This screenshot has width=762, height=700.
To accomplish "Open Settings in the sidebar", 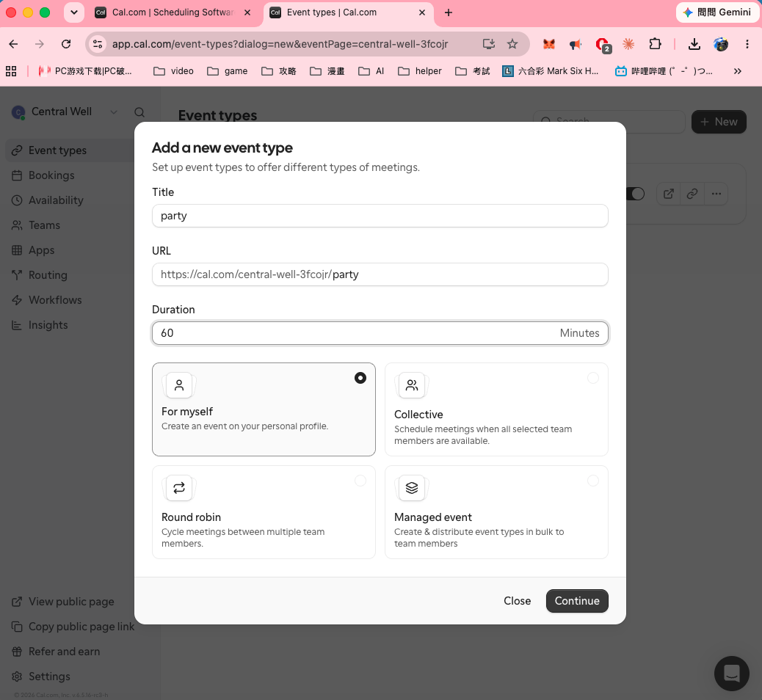I will click(x=49, y=677).
